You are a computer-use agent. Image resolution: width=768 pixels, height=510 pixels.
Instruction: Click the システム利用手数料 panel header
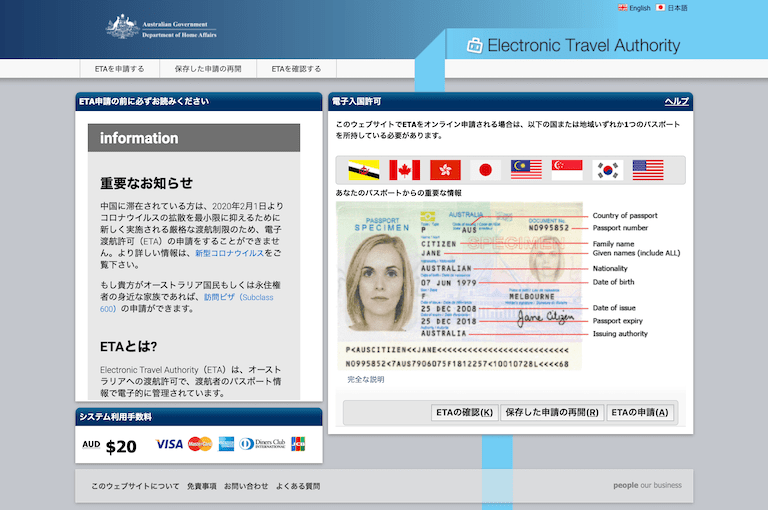pos(199,417)
